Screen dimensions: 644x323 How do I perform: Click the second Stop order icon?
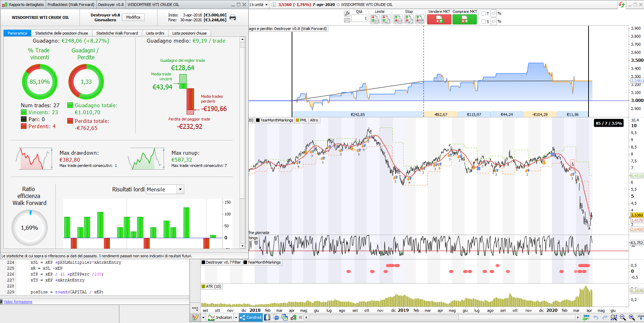[x=409, y=19]
